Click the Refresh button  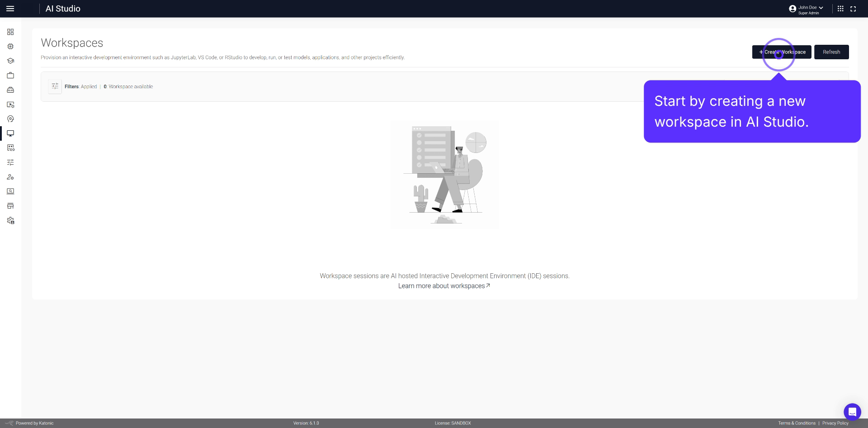click(x=831, y=52)
